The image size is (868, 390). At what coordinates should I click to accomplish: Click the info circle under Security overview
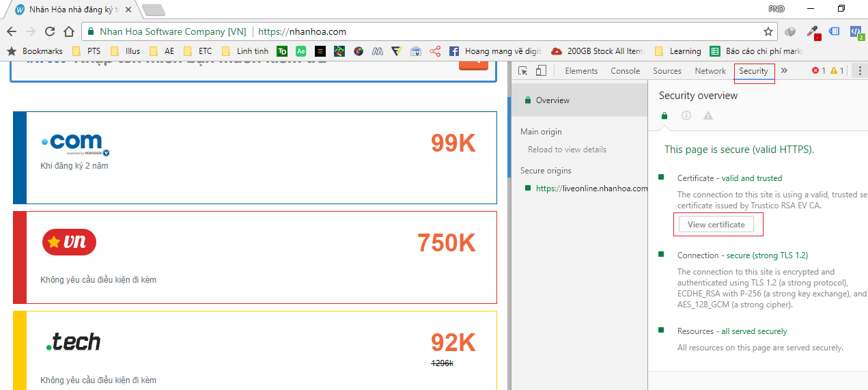(686, 116)
